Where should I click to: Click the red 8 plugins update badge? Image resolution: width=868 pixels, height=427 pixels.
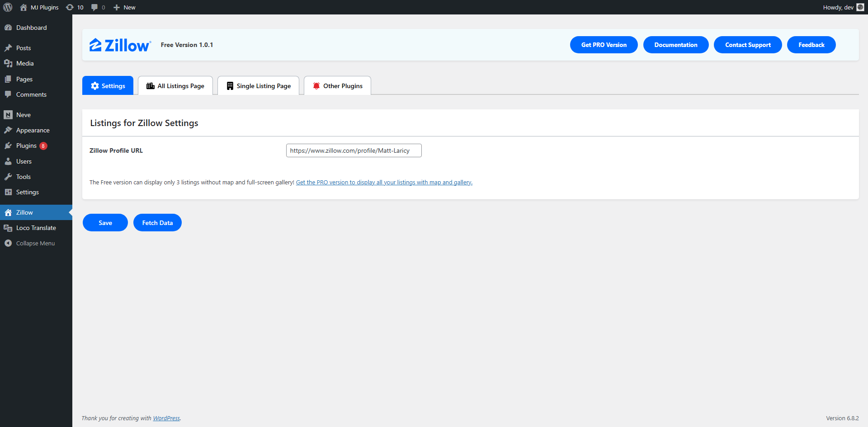point(43,146)
